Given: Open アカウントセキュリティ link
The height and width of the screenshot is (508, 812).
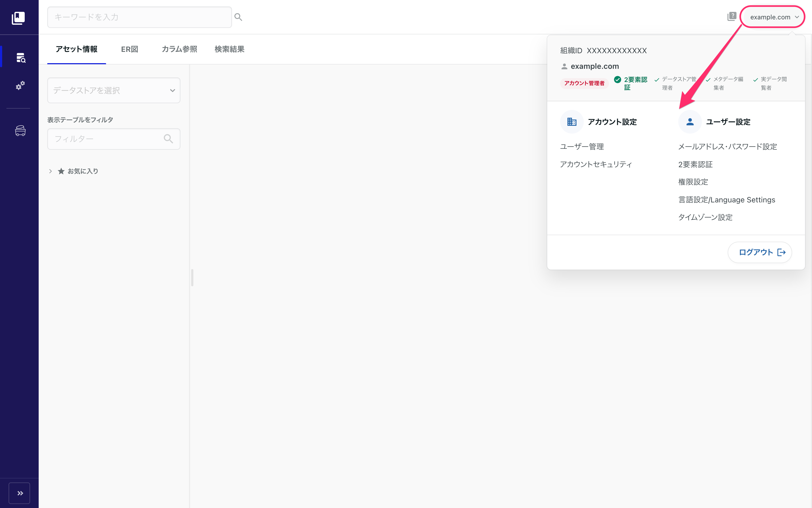Looking at the screenshot, I should coord(596,164).
